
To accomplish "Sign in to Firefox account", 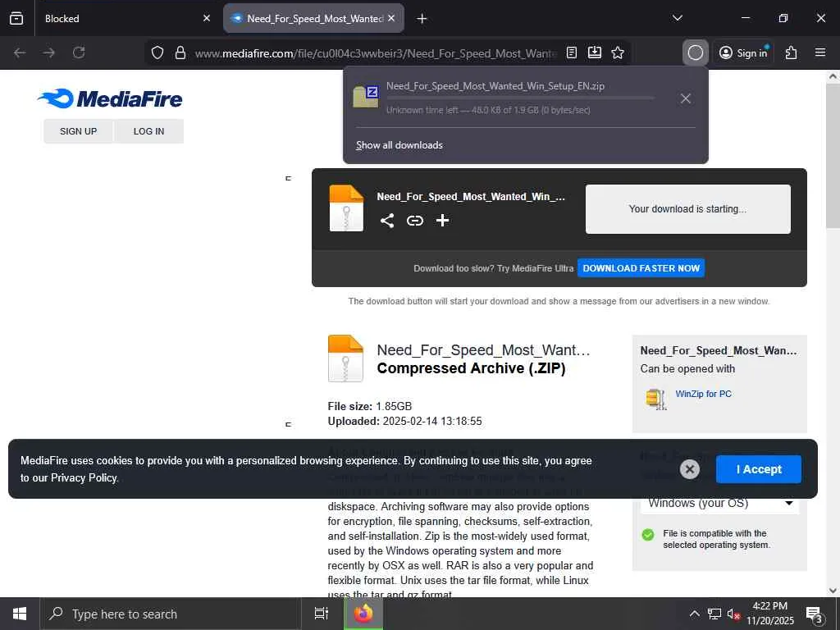I will coord(743,52).
